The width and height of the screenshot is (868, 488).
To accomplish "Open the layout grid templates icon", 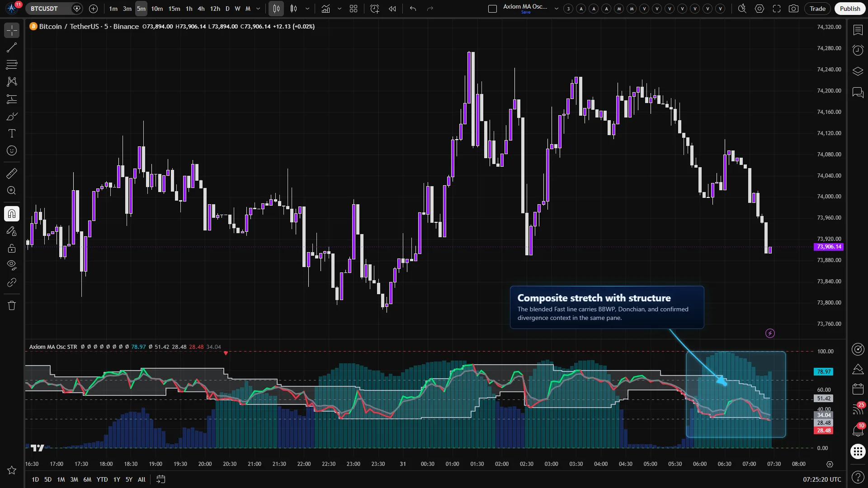I will [354, 9].
